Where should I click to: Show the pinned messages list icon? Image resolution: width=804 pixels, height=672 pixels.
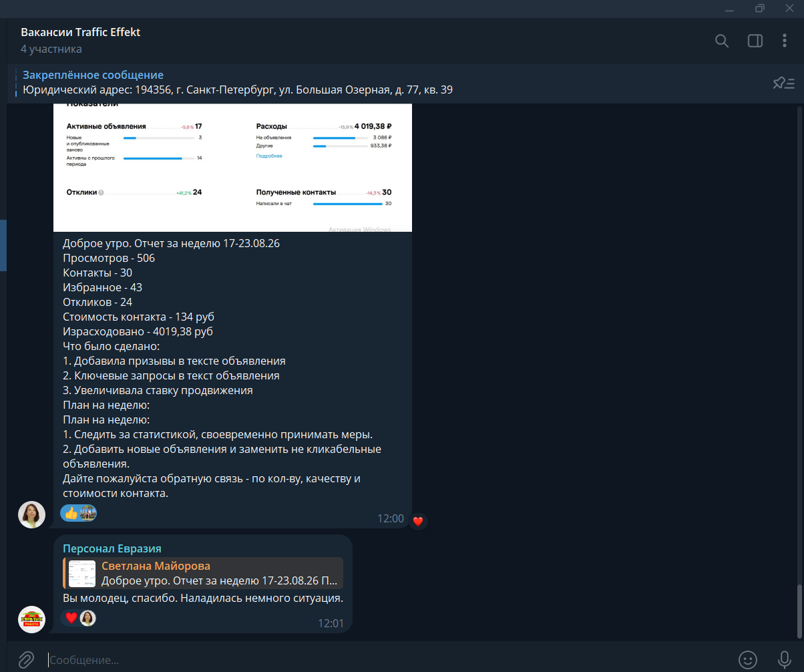tap(784, 83)
